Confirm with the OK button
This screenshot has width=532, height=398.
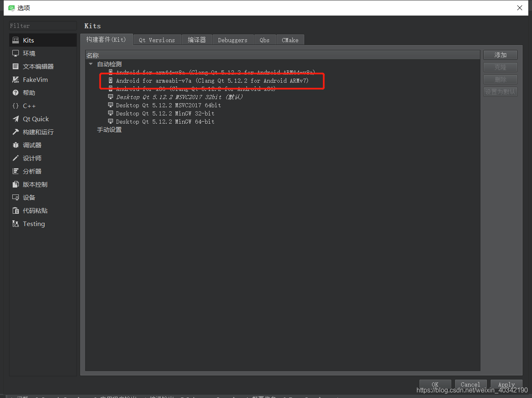(435, 384)
